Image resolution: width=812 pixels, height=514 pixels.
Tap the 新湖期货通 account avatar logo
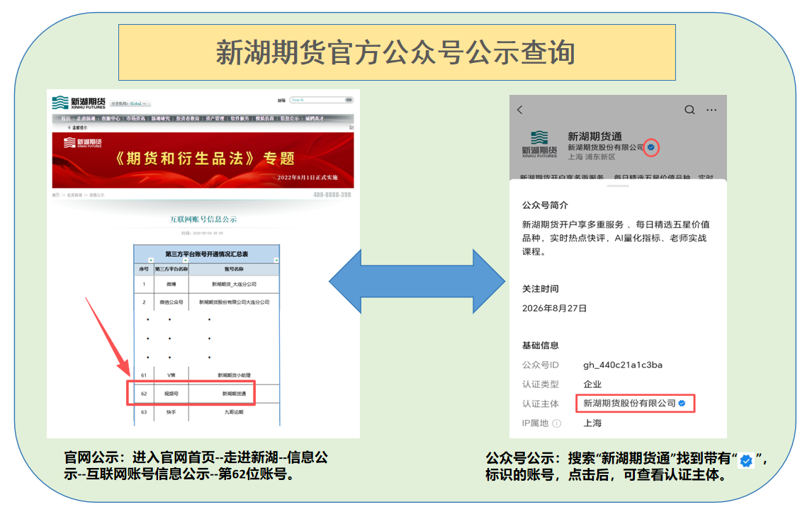[539, 144]
